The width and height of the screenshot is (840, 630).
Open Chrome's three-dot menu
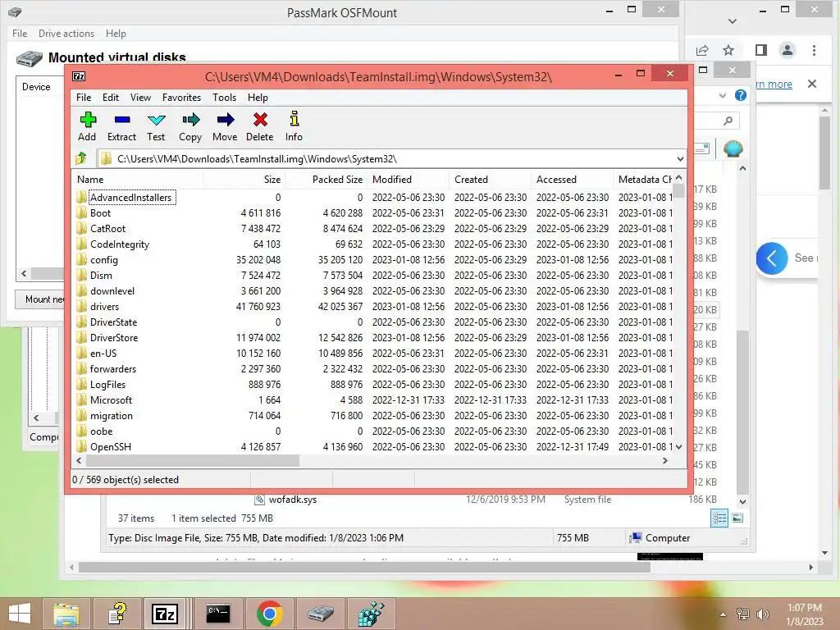tap(814, 50)
